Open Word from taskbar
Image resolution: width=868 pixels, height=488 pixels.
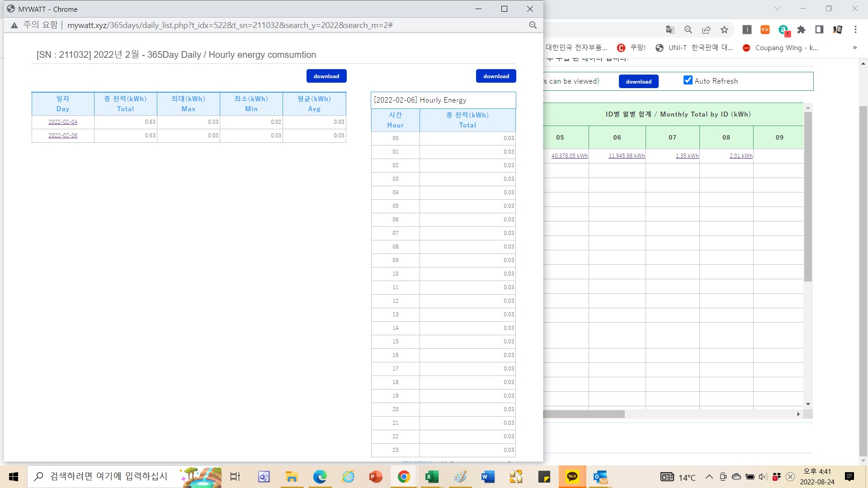point(488,477)
